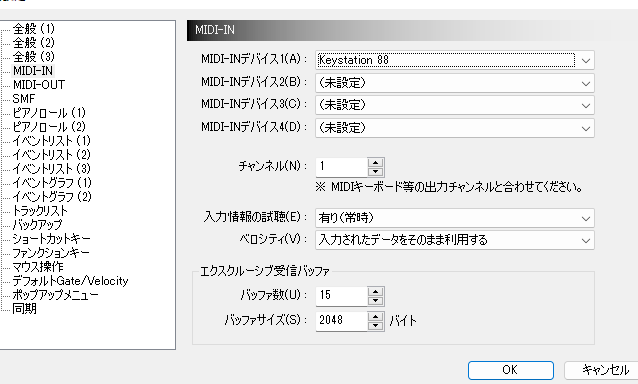This screenshot has width=638, height=384.
Task: Click the キャンセル button
Action: (x=602, y=370)
